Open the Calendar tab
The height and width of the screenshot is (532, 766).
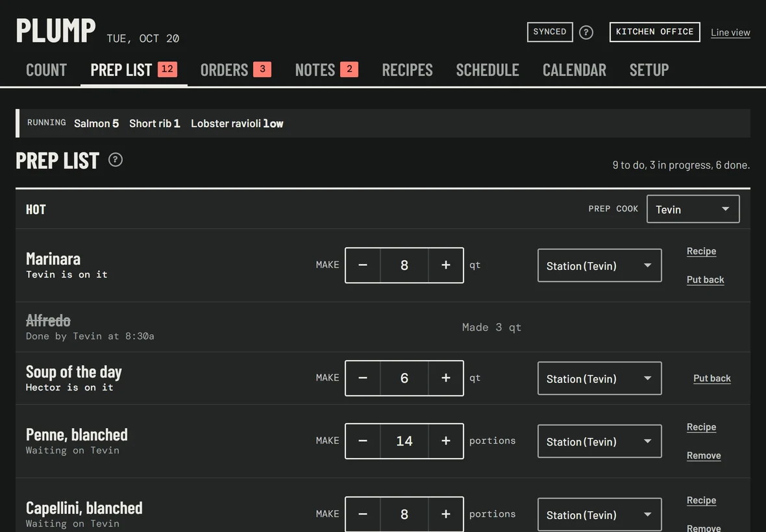click(574, 70)
